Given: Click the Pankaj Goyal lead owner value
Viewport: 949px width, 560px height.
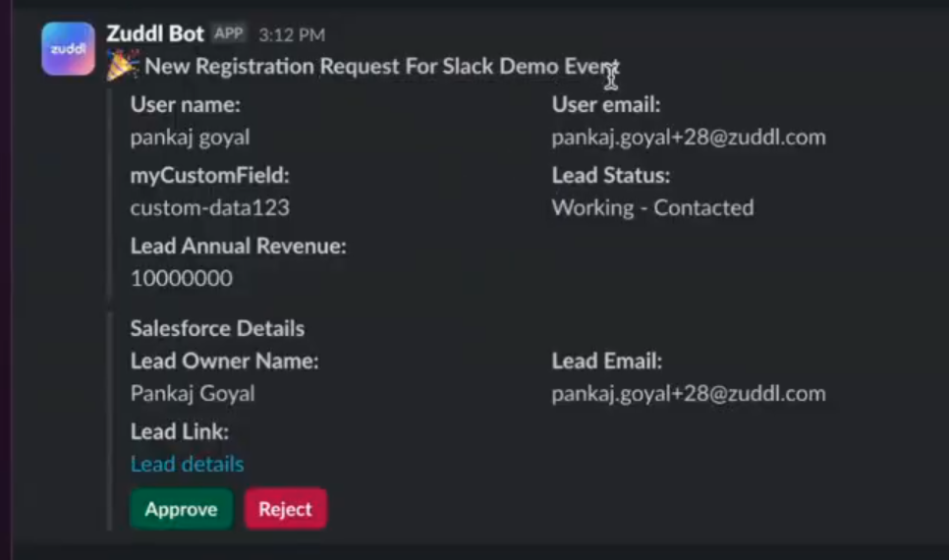Looking at the screenshot, I should point(192,394).
